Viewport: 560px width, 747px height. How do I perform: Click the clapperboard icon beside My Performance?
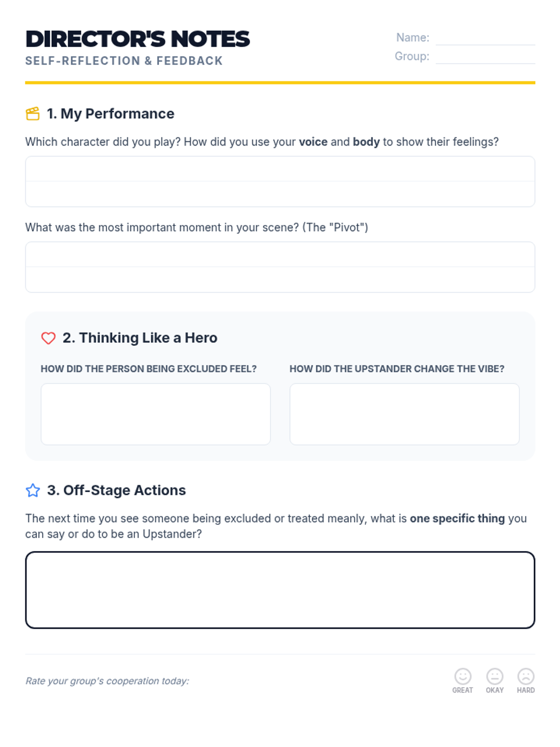click(33, 113)
